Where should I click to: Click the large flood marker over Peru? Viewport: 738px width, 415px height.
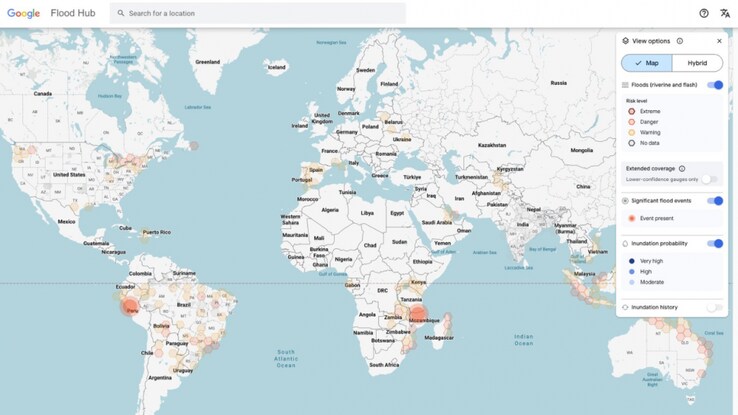click(x=133, y=309)
